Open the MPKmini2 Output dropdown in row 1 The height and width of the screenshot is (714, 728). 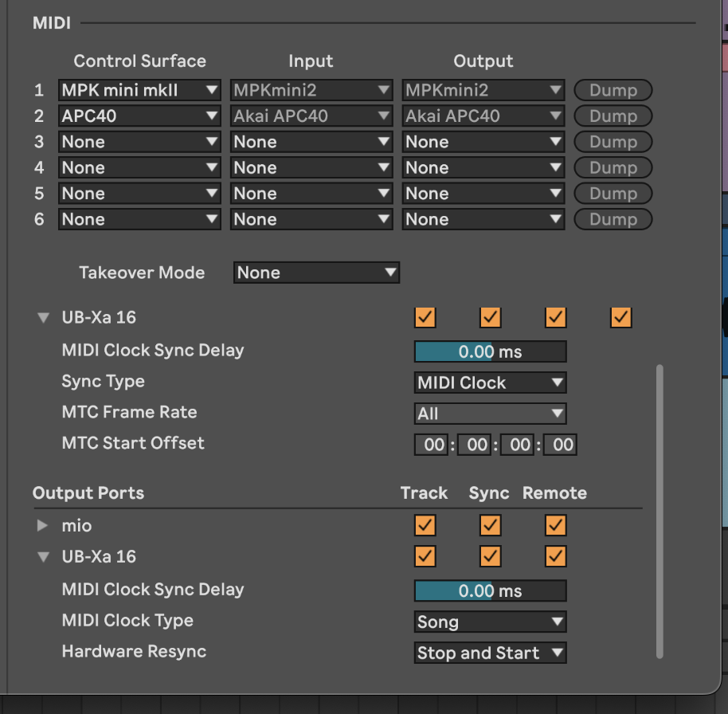[483, 90]
